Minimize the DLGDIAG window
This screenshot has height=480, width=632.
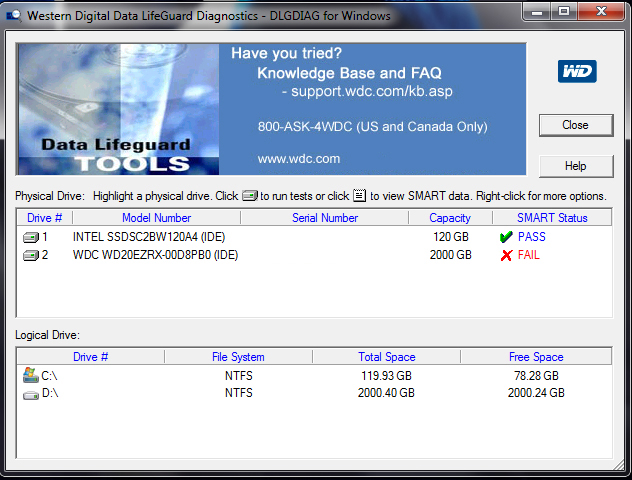[x=537, y=11]
